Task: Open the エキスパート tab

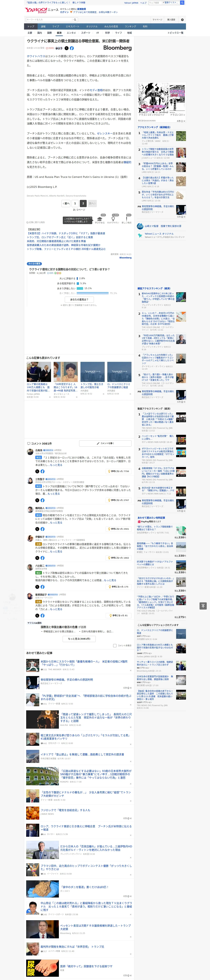Action: point(72,27)
